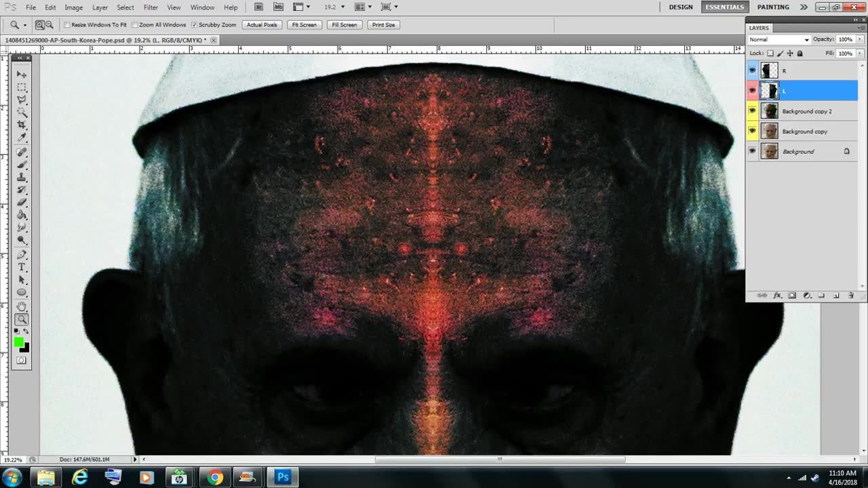This screenshot has height=488, width=868.
Task: Open the Layers panel options menu
Action: tap(860, 28)
